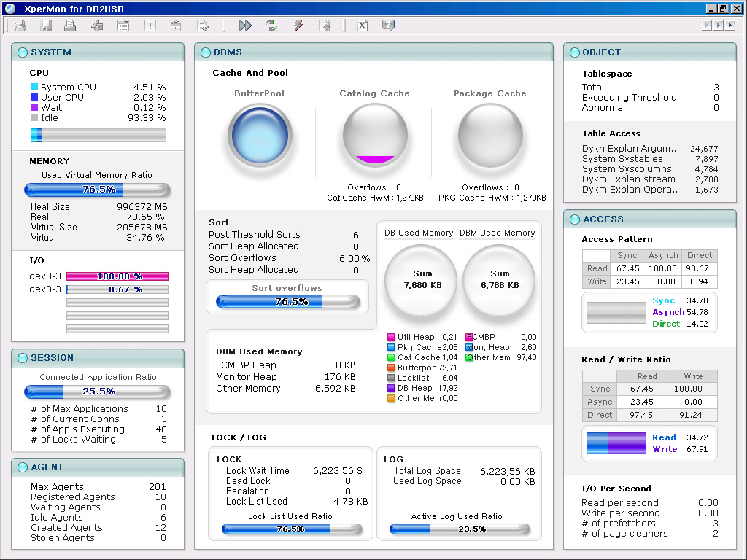Viewport: 747px width, 560px height.
Task: Click the DB Used Memory Sum sphere
Action: 421,281
